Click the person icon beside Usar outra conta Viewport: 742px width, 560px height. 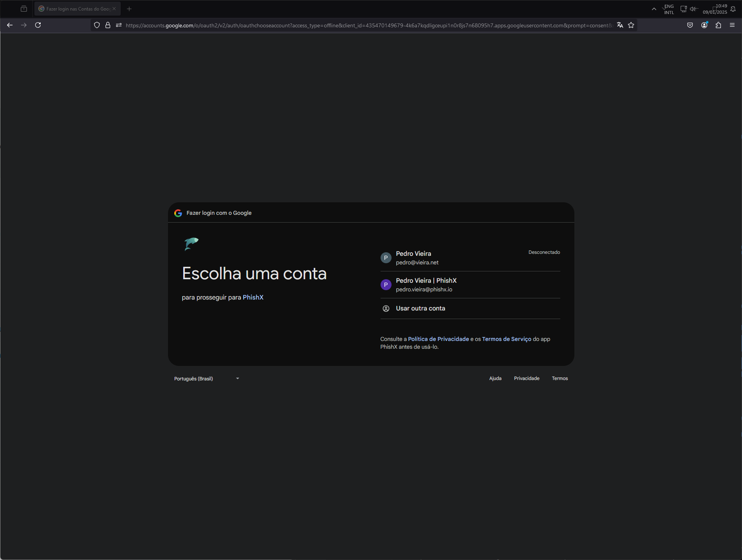coord(386,309)
